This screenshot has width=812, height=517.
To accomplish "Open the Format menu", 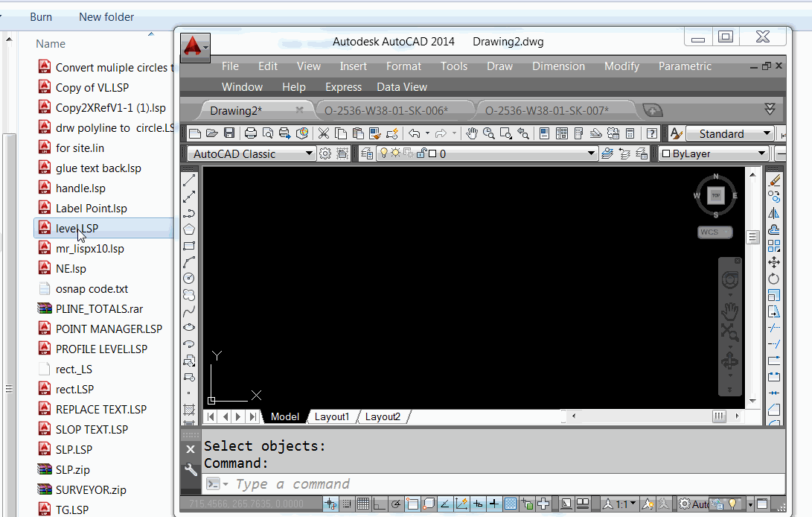I will click(x=403, y=66).
